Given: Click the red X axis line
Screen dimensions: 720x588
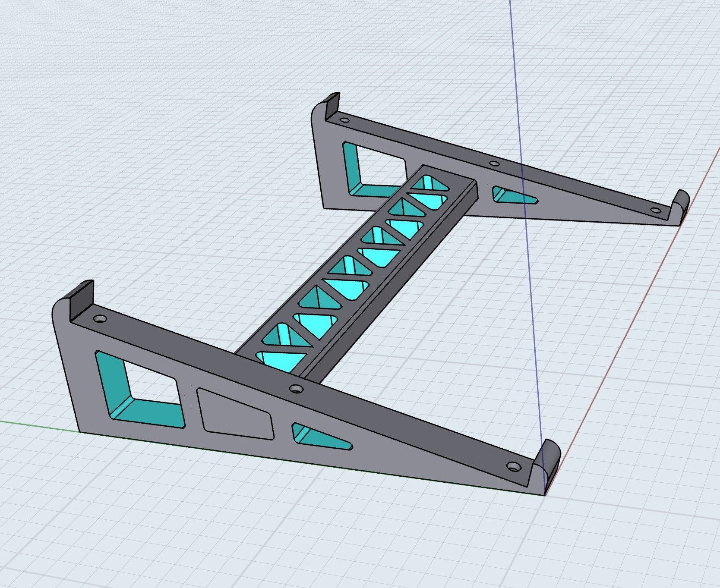Looking at the screenshot, I should [632, 321].
